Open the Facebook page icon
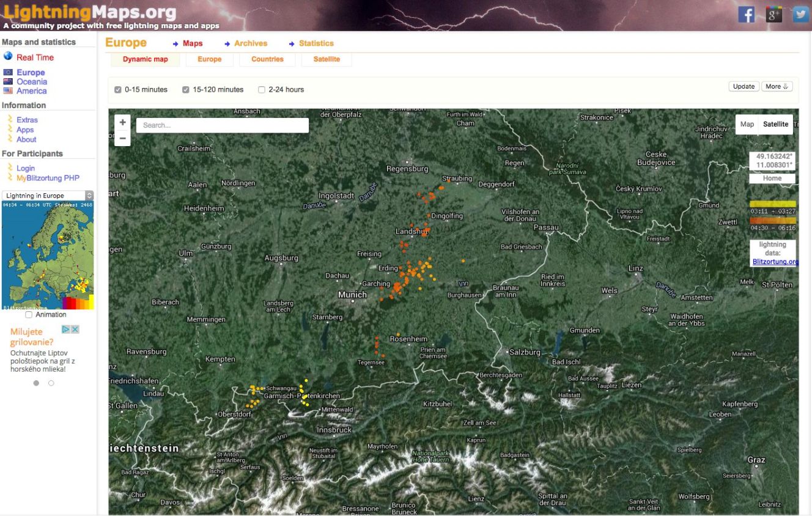Viewport: 812px width, 516px height. (746, 14)
